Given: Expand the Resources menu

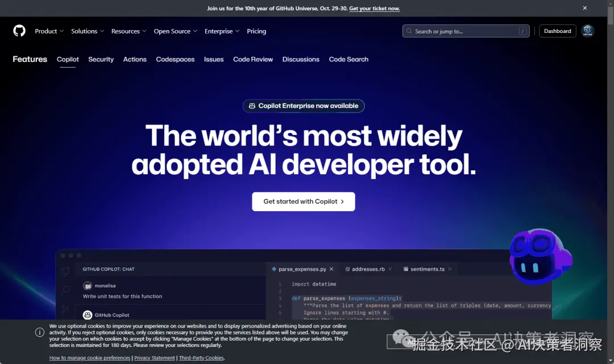Looking at the screenshot, I should [129, 31].
